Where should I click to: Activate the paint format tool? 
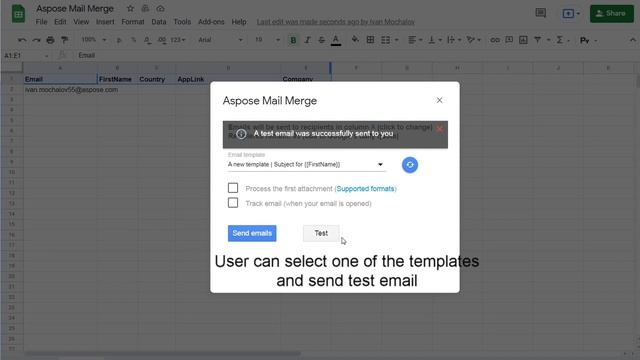pyautogui.click(x=64, y=40)
